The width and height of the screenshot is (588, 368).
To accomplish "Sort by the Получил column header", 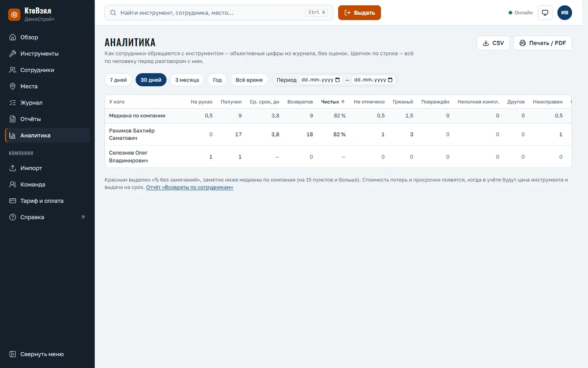I will point(231,102).
